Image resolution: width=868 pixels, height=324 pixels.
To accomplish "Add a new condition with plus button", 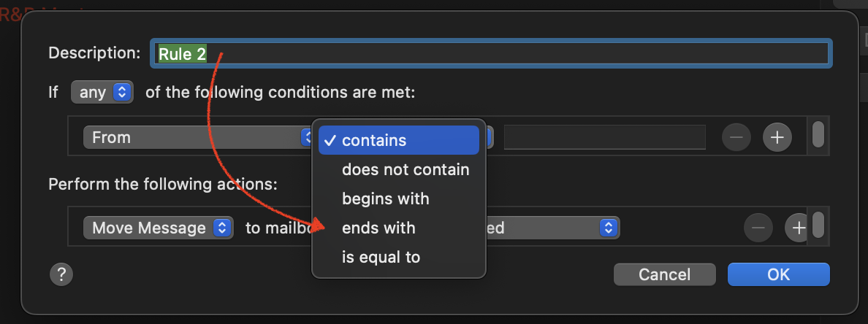I will [x=777, y=136].
